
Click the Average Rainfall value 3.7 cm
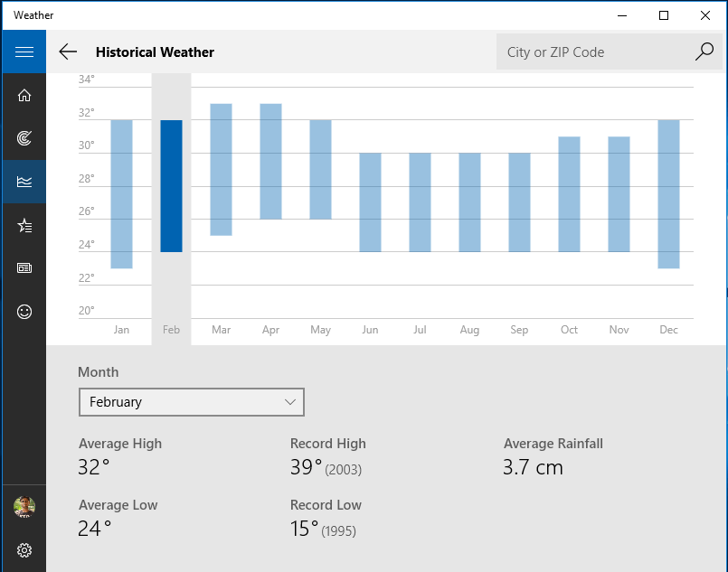533,467
